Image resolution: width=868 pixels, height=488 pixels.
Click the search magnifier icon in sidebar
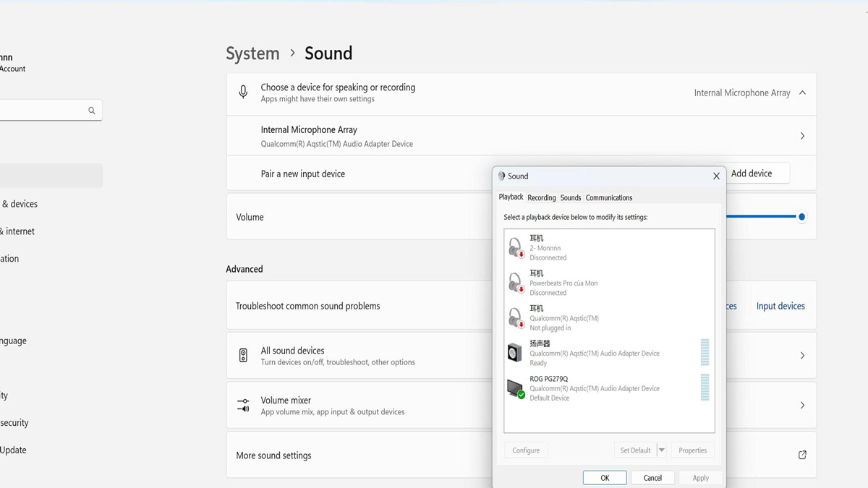click(x=92, y=111)
